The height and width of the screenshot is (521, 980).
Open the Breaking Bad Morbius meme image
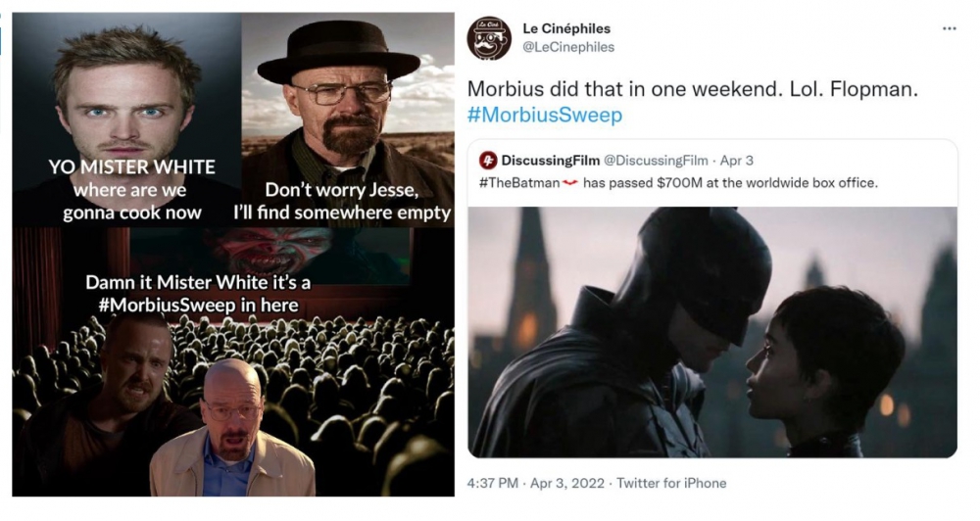[233, 255]
